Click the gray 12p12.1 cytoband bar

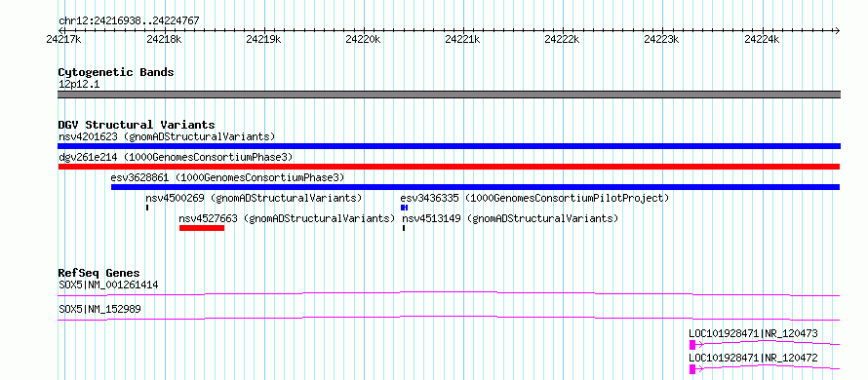click(x=449, y=95)
